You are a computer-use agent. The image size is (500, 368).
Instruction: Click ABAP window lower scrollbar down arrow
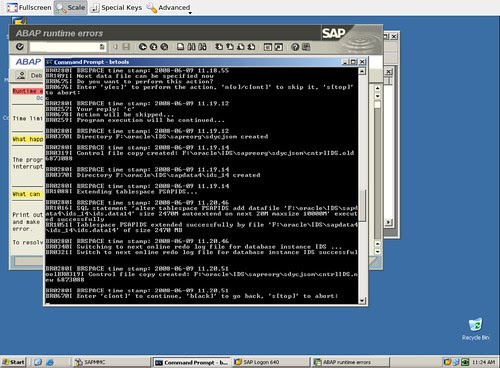[377, 252]
